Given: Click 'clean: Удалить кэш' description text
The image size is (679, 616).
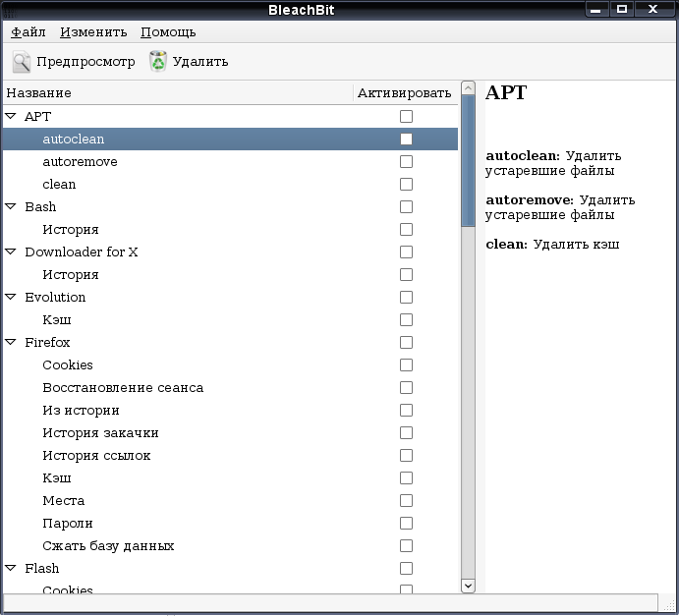Looking at the screenshot, I should pos(552,245).
